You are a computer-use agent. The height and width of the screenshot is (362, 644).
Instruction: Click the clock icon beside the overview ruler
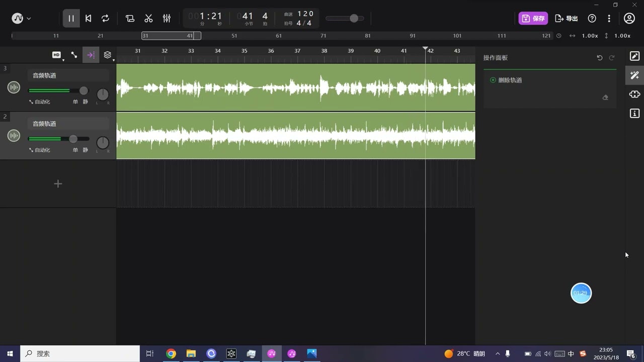(x=559, y=36)
